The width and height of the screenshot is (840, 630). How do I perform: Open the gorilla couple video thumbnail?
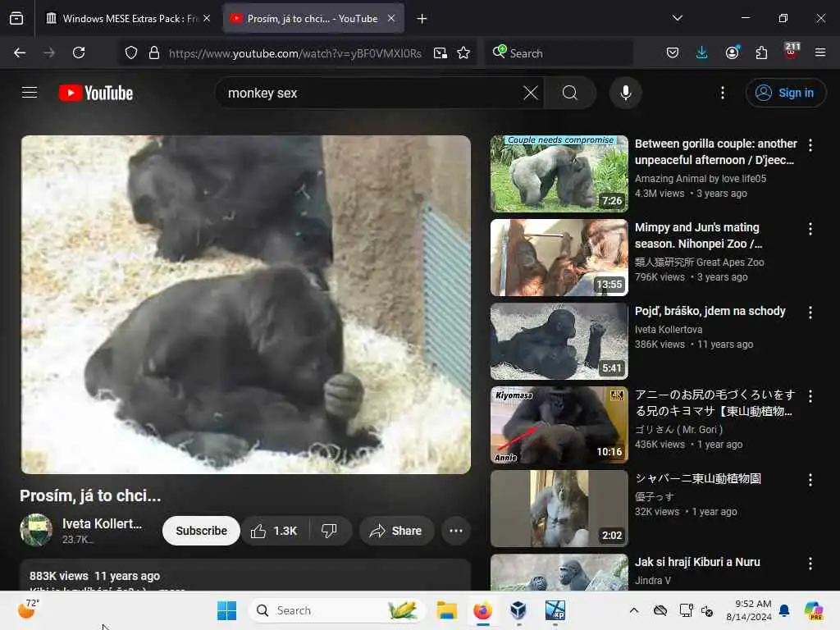[559, 174]
